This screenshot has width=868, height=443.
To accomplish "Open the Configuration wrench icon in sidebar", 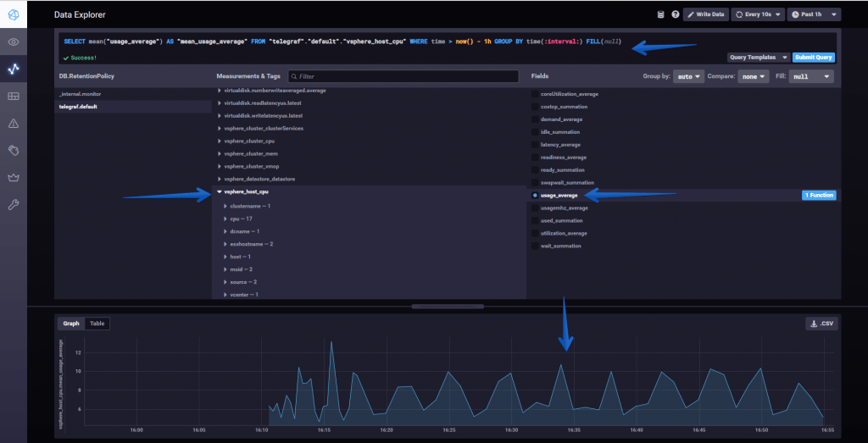I will click(14, 205).
